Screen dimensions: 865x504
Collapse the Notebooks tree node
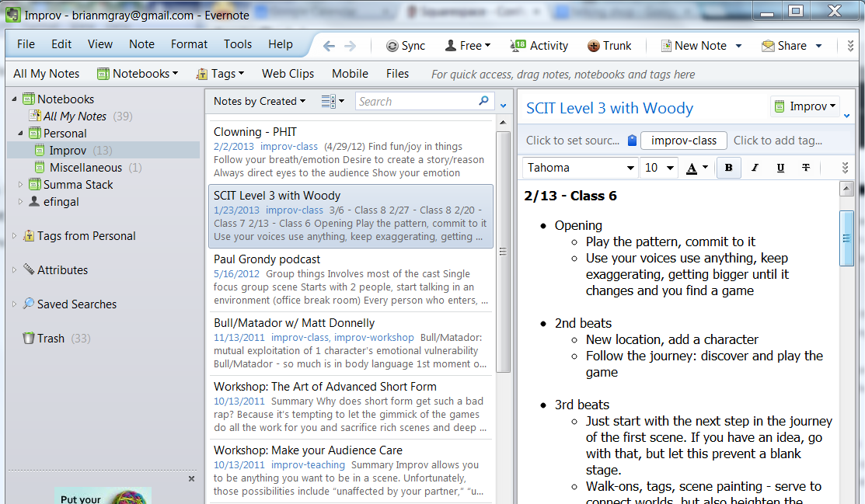click(x=14, y=99)
